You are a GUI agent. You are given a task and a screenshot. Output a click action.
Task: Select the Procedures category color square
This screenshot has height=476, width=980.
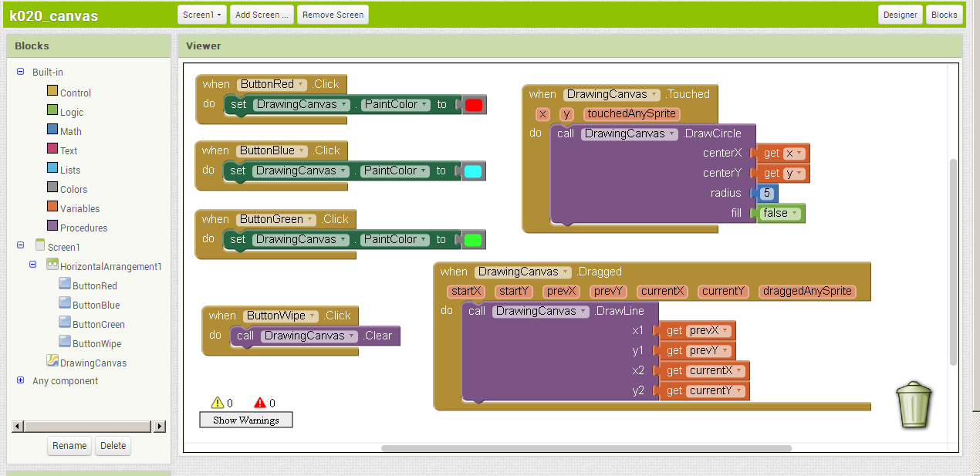[52, 227]
